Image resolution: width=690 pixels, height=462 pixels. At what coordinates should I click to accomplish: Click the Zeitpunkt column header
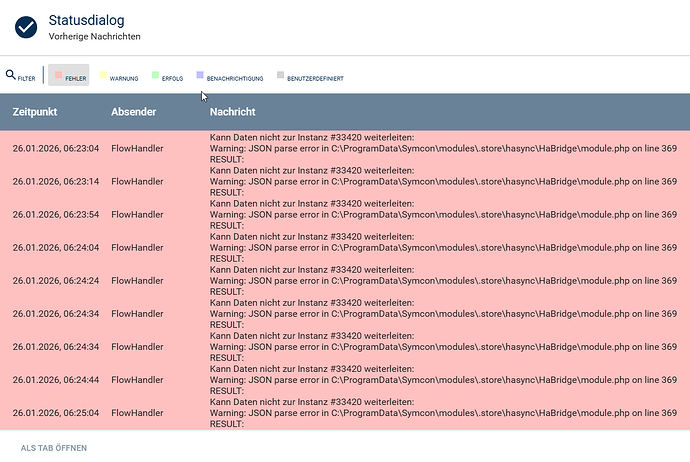tap(35, 112)
